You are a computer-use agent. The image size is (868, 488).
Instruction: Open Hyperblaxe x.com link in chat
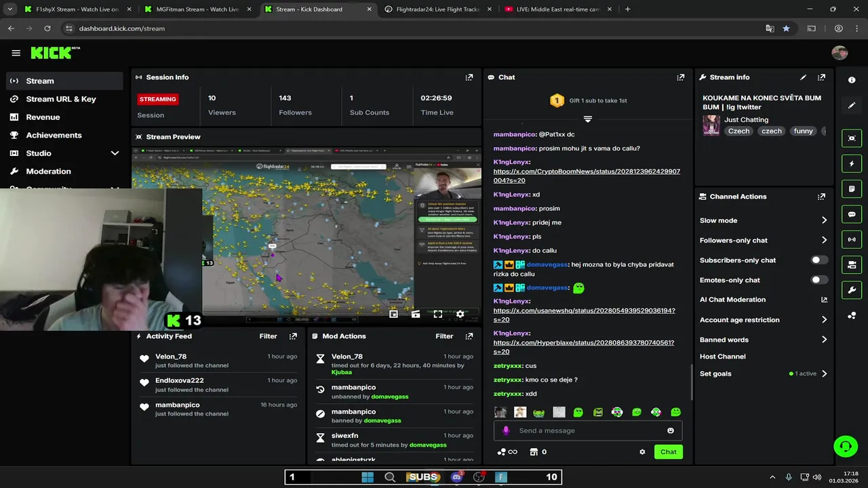coord(583,347)
